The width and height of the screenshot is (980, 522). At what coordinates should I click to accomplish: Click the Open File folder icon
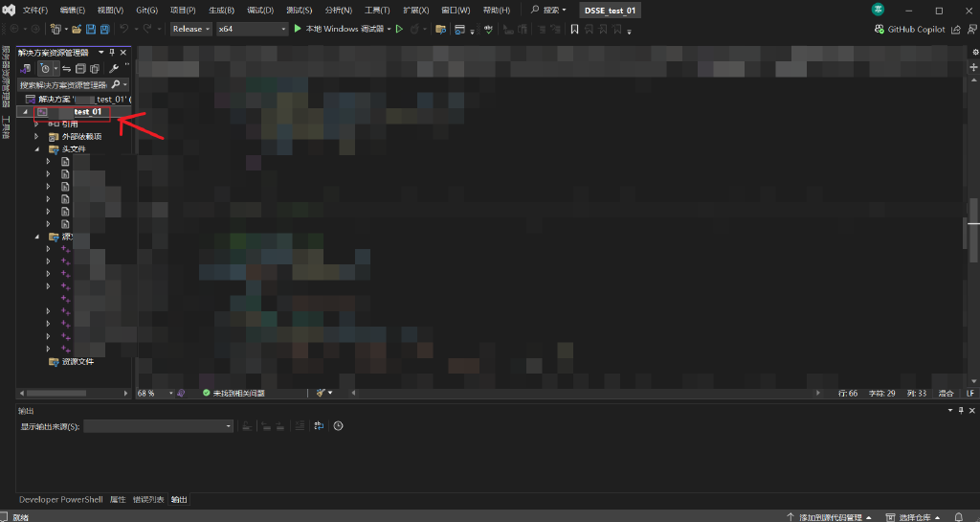tap(77, 30)
